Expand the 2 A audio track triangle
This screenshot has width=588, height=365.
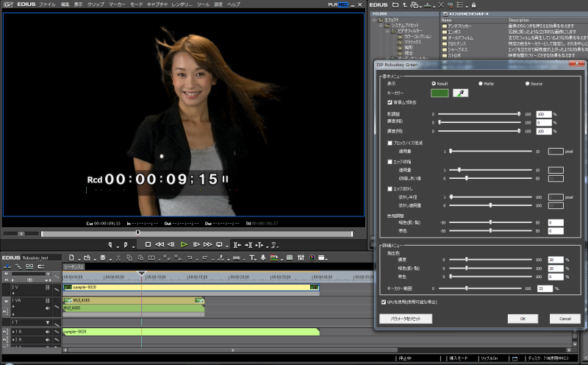click(x=12, y=339)
